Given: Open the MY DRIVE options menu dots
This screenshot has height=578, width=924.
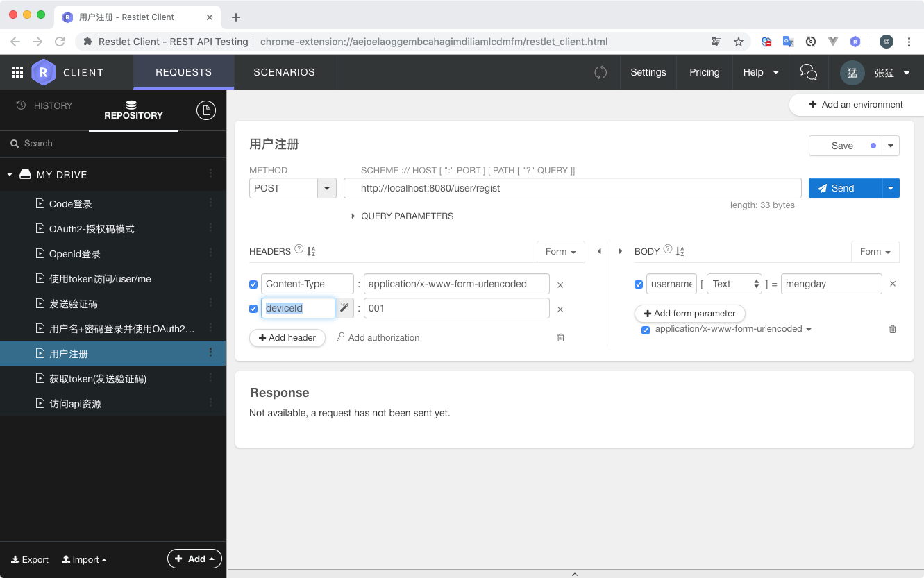Looking at the screenshot, I should click(x=211, y=174).
